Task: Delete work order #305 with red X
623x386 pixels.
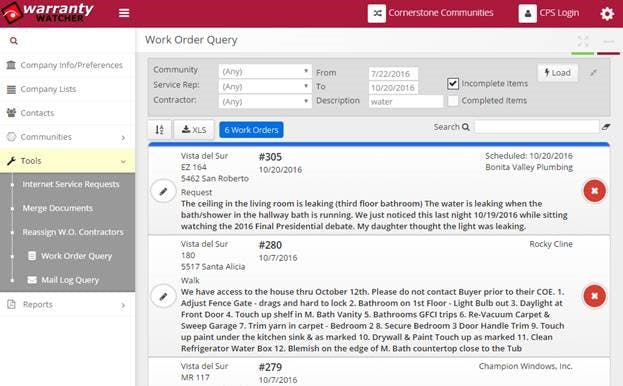Action: [594, 191]
